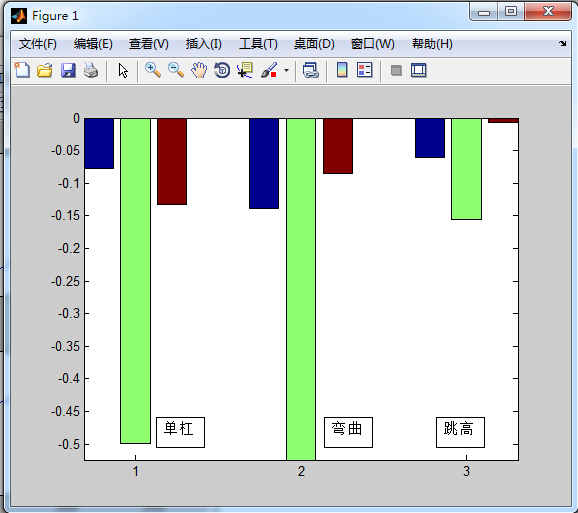Select the Edit Plot arrow tool
Screen dimensions: 578x513
click(x=123, y=70)
